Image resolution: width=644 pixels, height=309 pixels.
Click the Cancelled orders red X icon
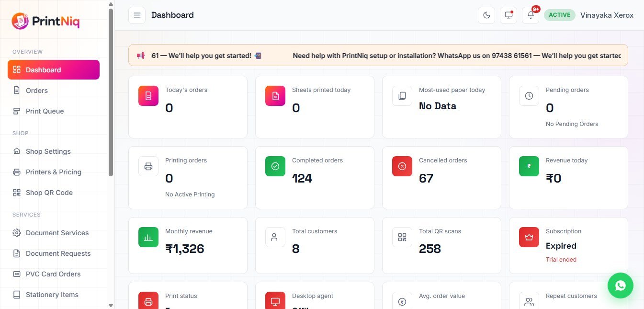[x=402, y=166]
